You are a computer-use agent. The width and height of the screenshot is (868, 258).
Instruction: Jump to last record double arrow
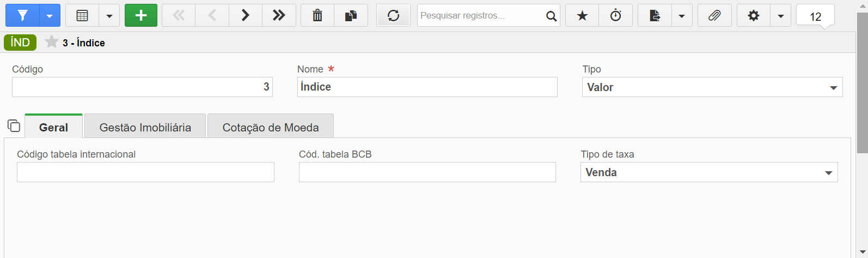tap(279, 16)
